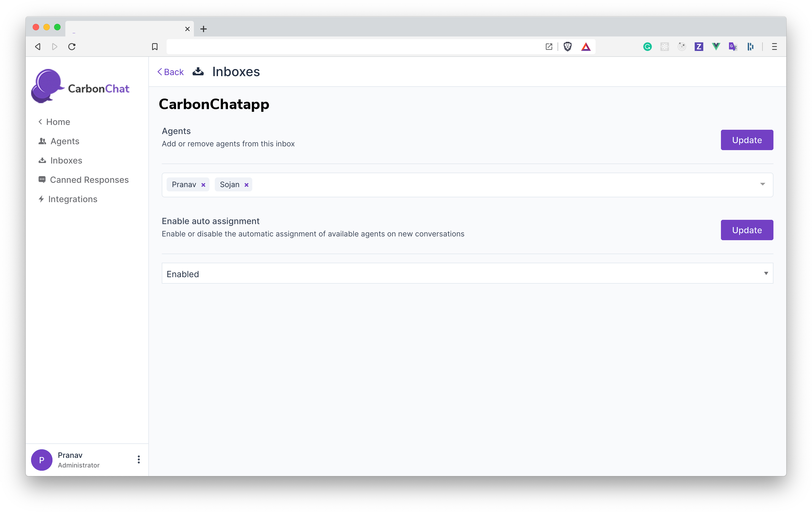
Task: Return to Home from settings sidebar
Action: click(58, 122)
